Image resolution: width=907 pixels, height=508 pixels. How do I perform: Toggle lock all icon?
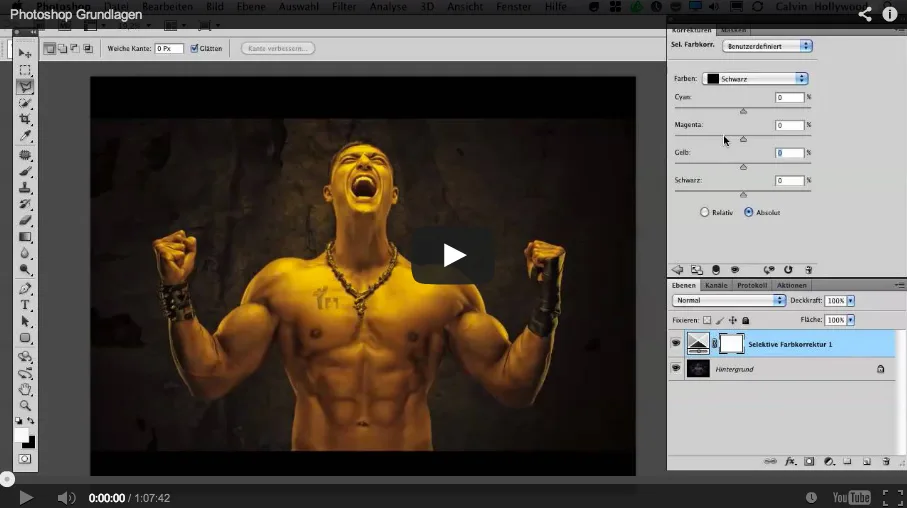coord(746,320)
